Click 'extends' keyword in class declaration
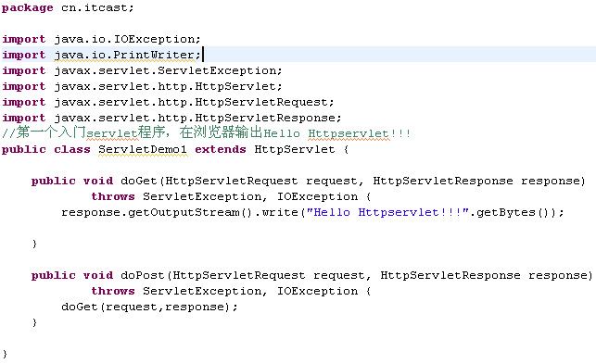 221,149
